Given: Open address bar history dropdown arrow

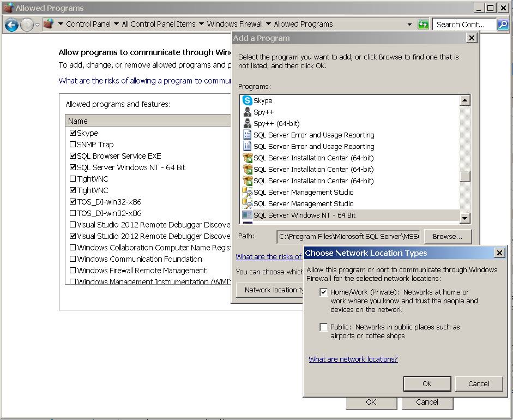Looking at the screenshot, I should [x=409, y=24].
